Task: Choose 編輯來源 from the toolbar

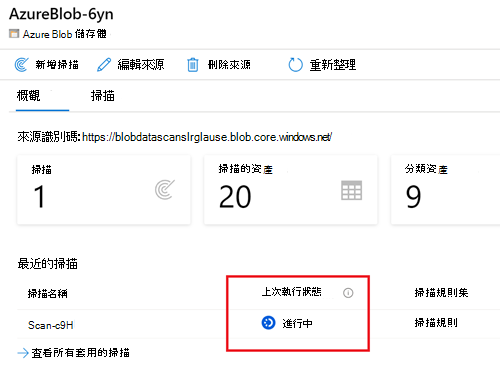Action: [x=141, y=65]
